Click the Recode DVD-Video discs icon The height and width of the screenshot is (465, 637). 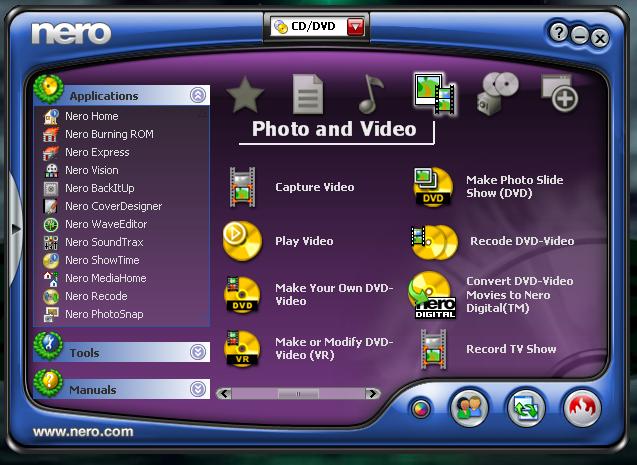point(434,242)
